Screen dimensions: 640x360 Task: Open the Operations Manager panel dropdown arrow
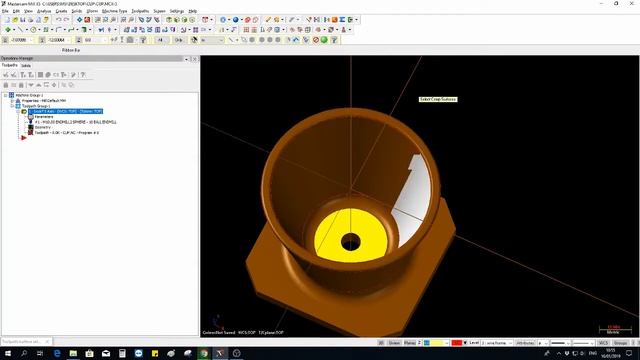187,59
